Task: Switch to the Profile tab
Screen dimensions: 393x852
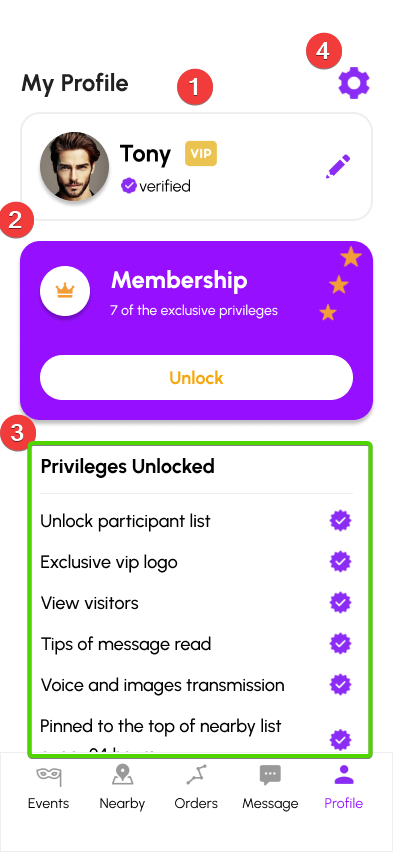Action: click(344, 786)
